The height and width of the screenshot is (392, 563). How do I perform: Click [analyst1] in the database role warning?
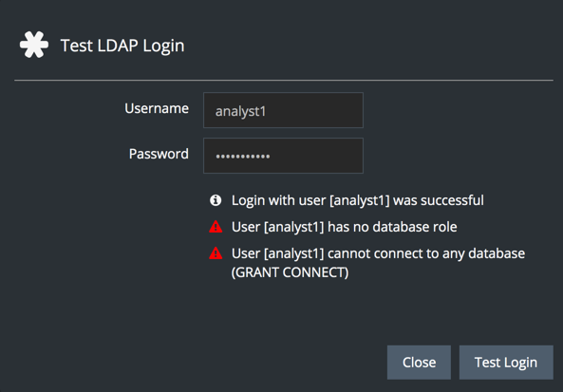[x=294, y=227]
